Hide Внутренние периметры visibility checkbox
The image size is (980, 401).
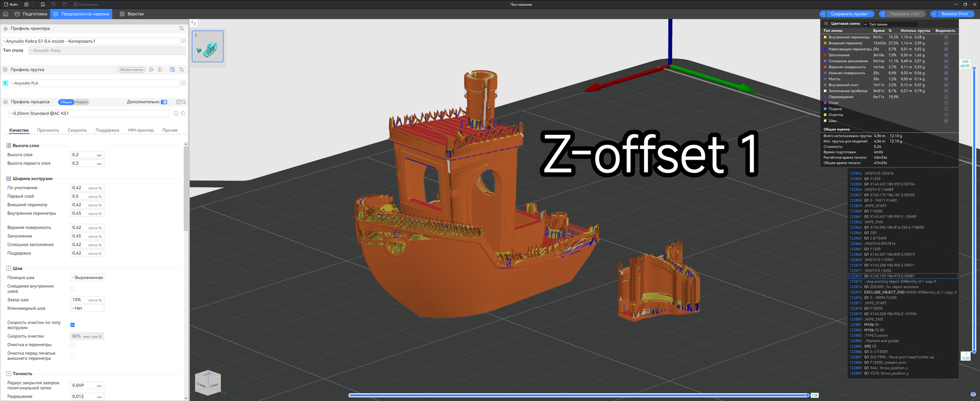click(946, 37)
